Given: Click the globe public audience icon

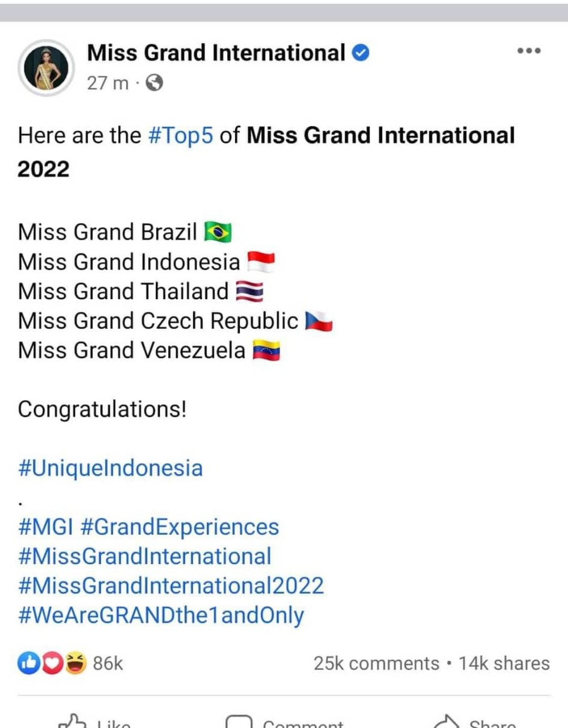Looking at the screenshot, I should pyautogui.click(x=154, y=83).
